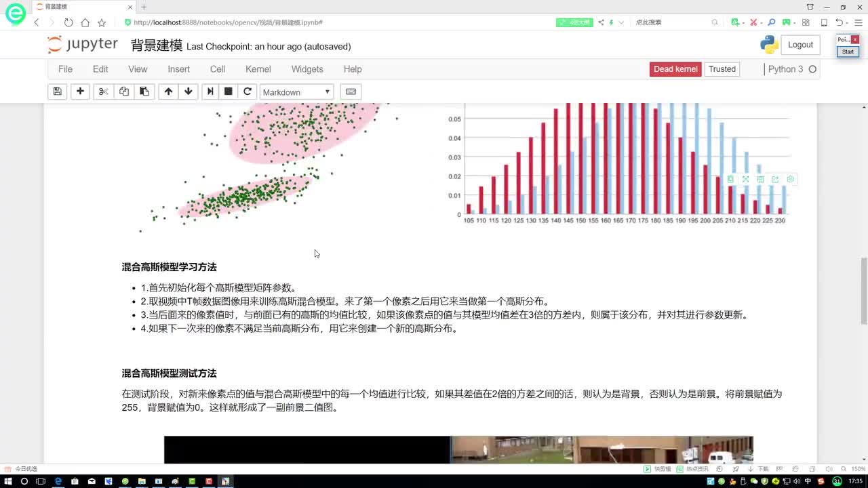Interrupt the kernel with the stop square

pyautogui.click(x=229, y=91)
